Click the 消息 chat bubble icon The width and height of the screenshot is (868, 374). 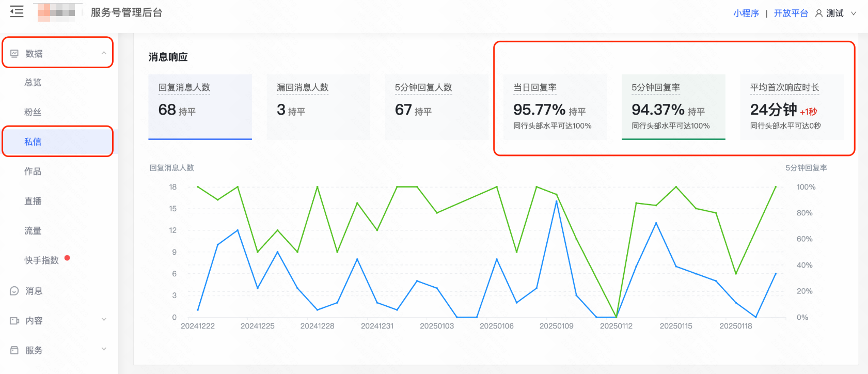(x=14, y=291)
